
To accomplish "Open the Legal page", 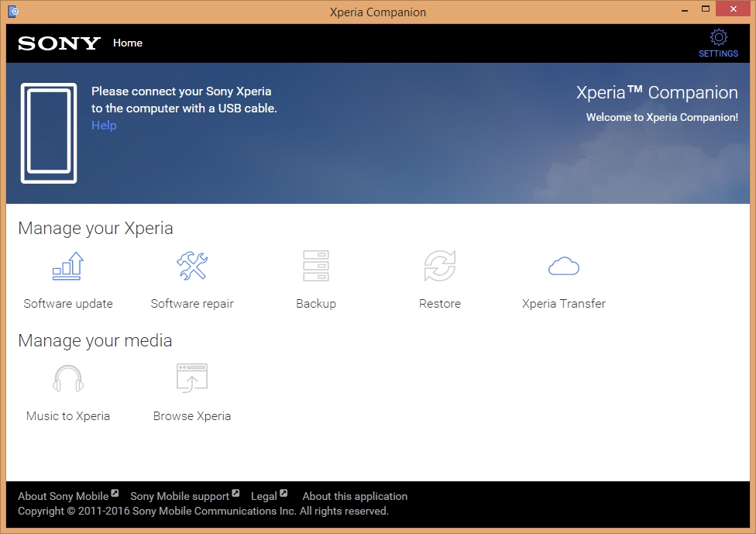I will [263, 496].
